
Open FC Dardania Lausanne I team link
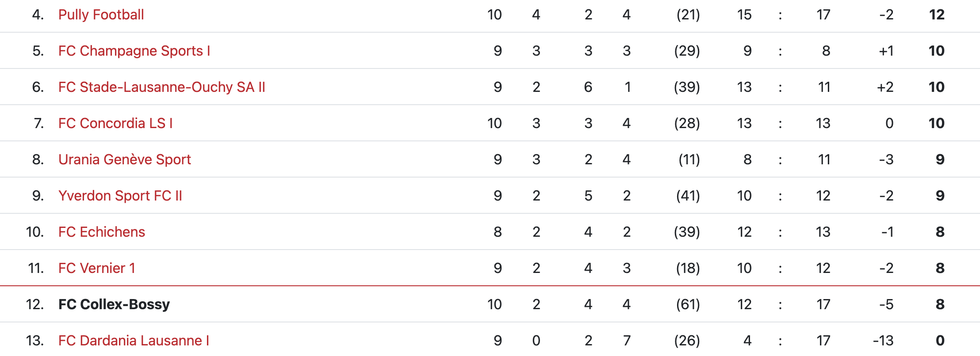[134, 341]
